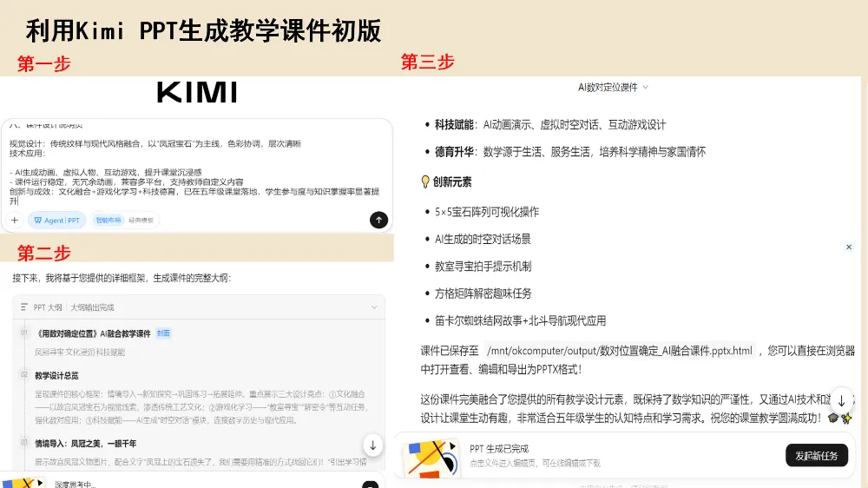This screenshot has height=488, width=868.
Task: Send the prompt with the black arrow button
Action: point(378,220)
